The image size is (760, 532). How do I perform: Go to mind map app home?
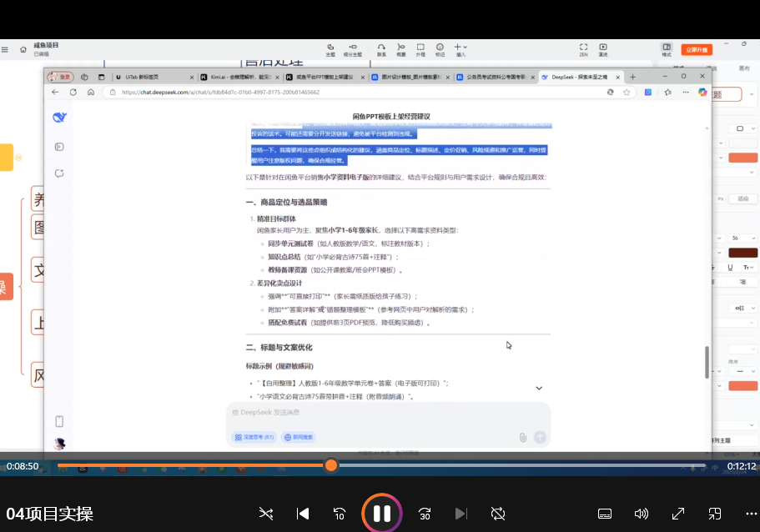tap(23, 49)
